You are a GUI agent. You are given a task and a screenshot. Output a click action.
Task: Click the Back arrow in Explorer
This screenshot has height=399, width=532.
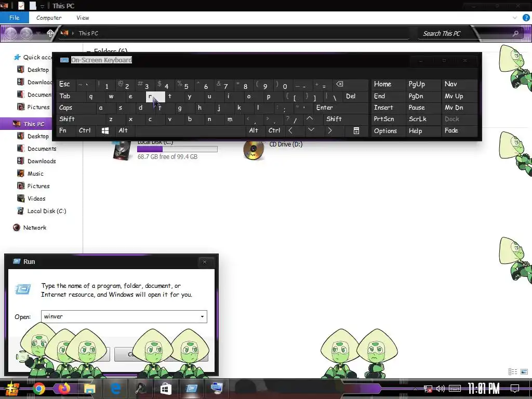click(10, 33)
